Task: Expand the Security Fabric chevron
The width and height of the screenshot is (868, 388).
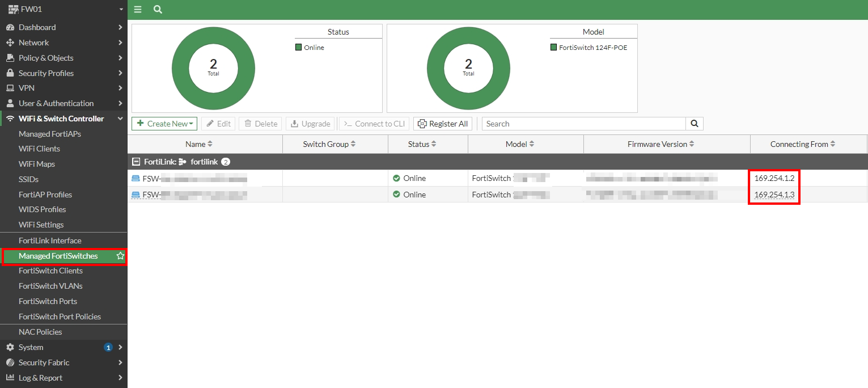Action: click(x=120, y=362)
